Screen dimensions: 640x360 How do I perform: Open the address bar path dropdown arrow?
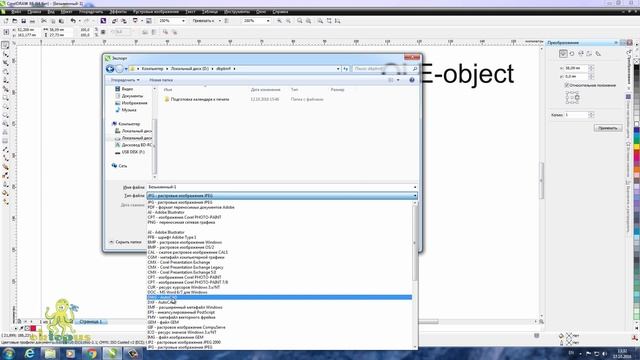338,69
